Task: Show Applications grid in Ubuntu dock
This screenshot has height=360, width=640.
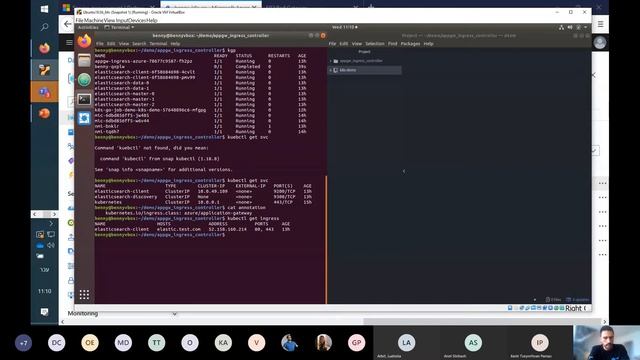Action: point(84,295)
